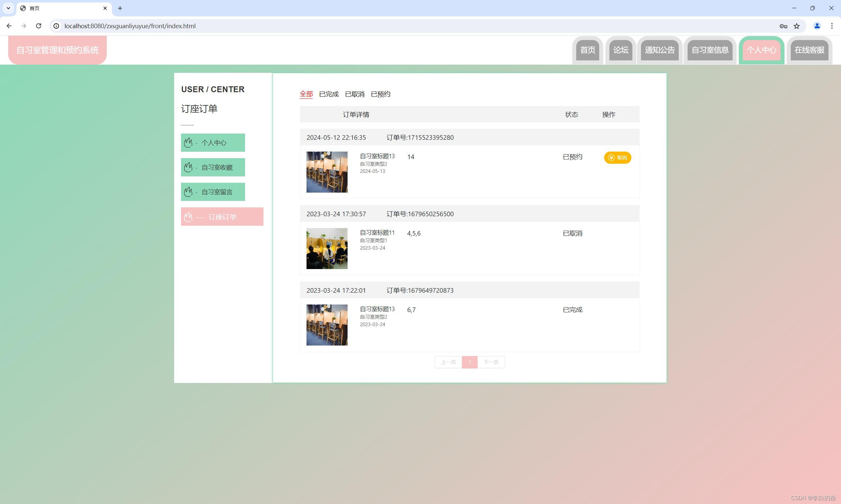Screen dimensions: 841x504
Task: Filter orders by 已完成 tab
Action: click(x=329, y=94)
